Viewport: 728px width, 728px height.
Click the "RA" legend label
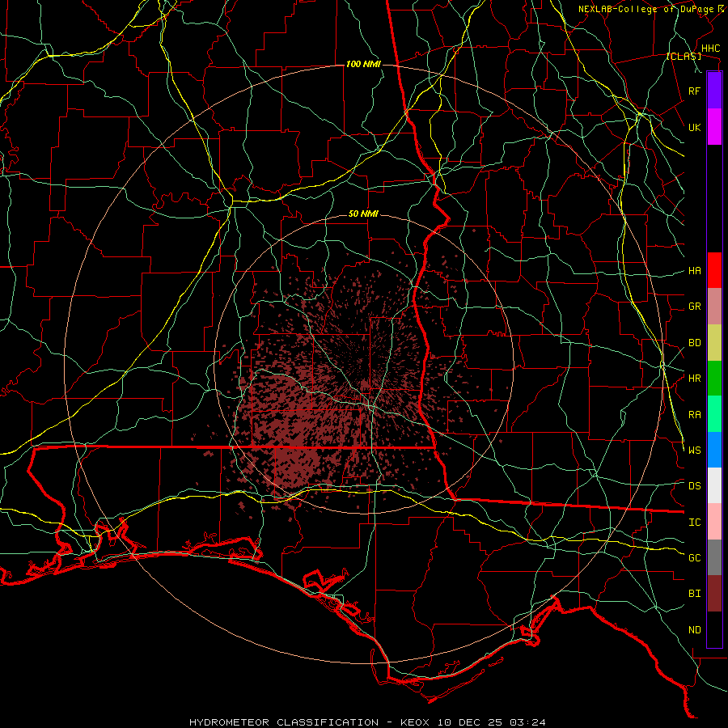694,415
